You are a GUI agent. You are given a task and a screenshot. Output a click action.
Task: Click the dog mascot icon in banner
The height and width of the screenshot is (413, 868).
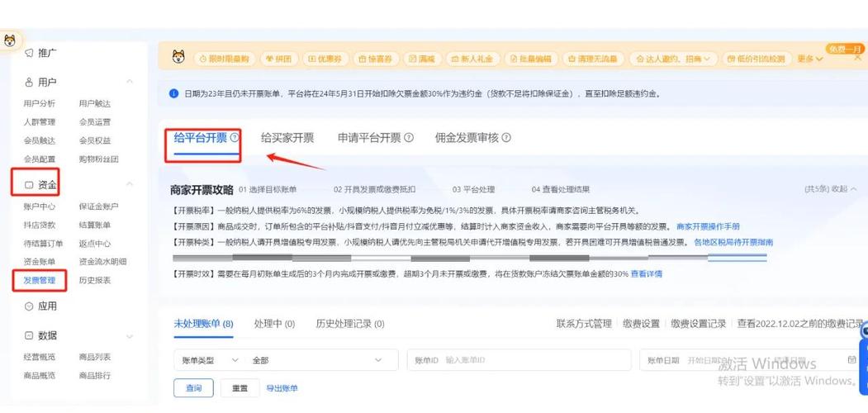(x=178, y=58)
